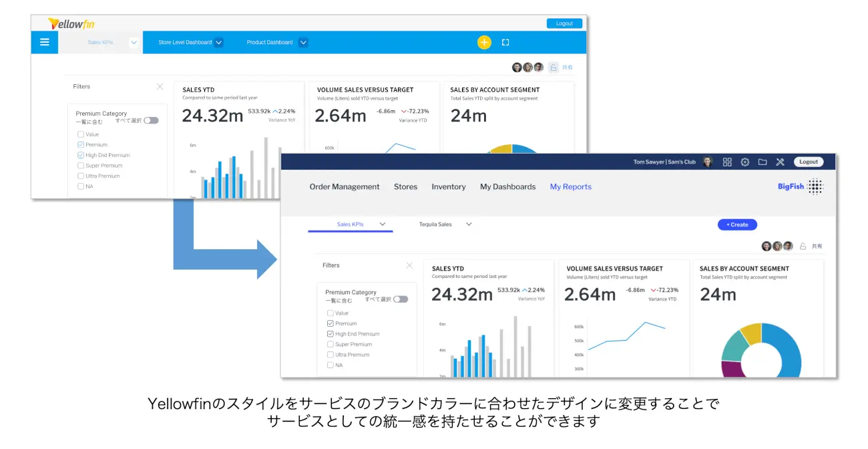Expand the Tequila Sales tab chevron
868x449 pixels.
coord(469,224)
